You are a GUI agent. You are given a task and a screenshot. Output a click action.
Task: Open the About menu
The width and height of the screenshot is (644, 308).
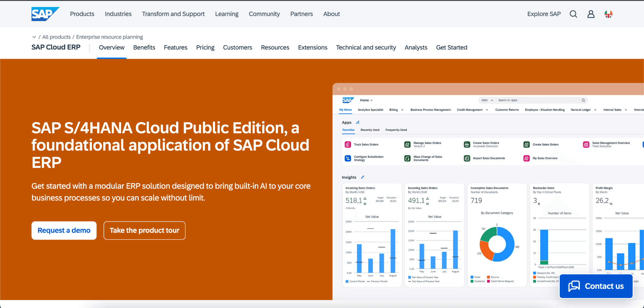point(331,14)
